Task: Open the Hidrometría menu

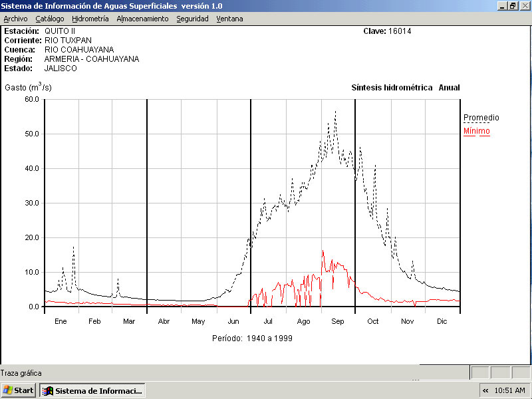Action: (x=90, y=19)
